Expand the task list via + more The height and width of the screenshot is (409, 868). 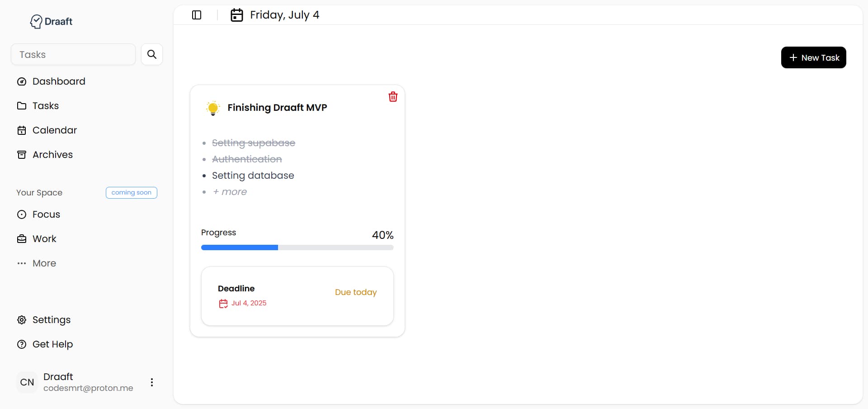(x=229, y=191)
